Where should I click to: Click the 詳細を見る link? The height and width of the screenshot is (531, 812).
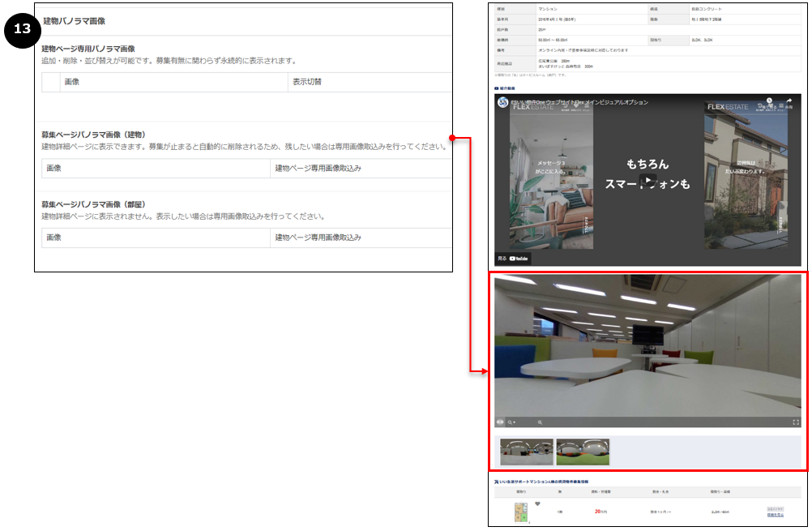pyautogui.click(x=776, y=515)
